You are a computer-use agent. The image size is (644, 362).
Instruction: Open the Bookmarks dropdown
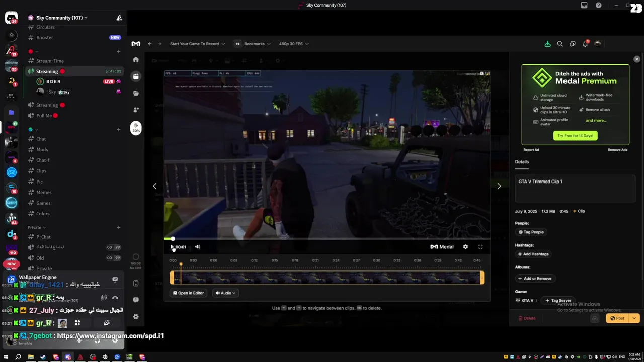[x=253, y=44]
